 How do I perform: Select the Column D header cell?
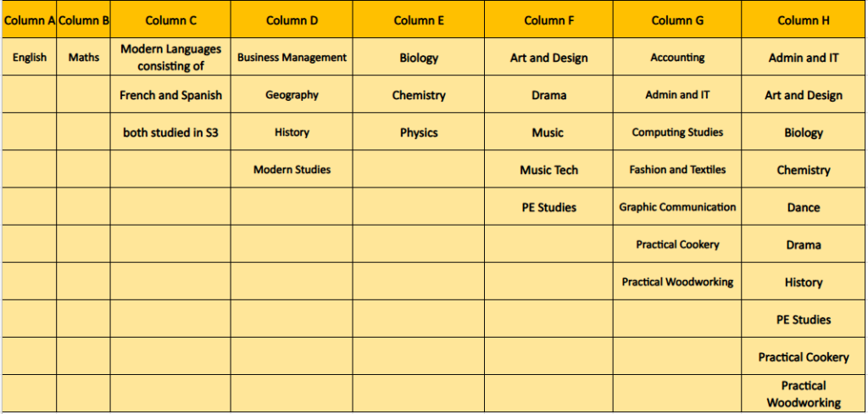pyautogui.click(x=292, y=20)
